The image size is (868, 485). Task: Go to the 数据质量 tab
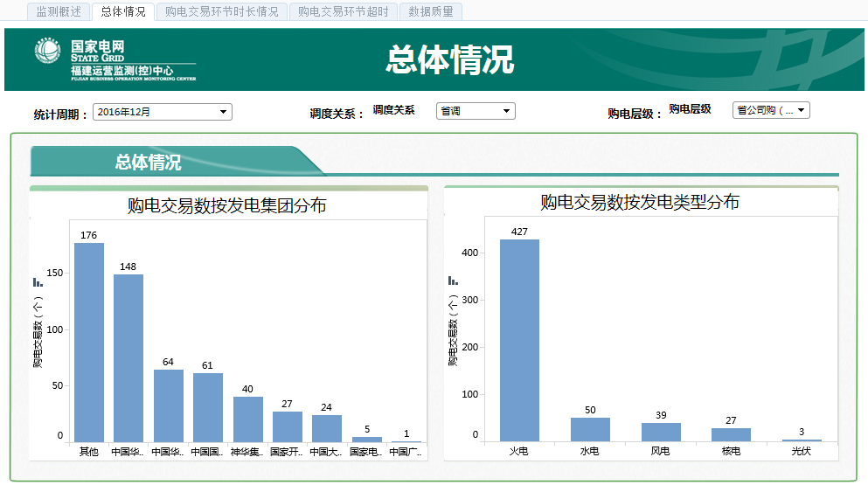click(431, 12)
